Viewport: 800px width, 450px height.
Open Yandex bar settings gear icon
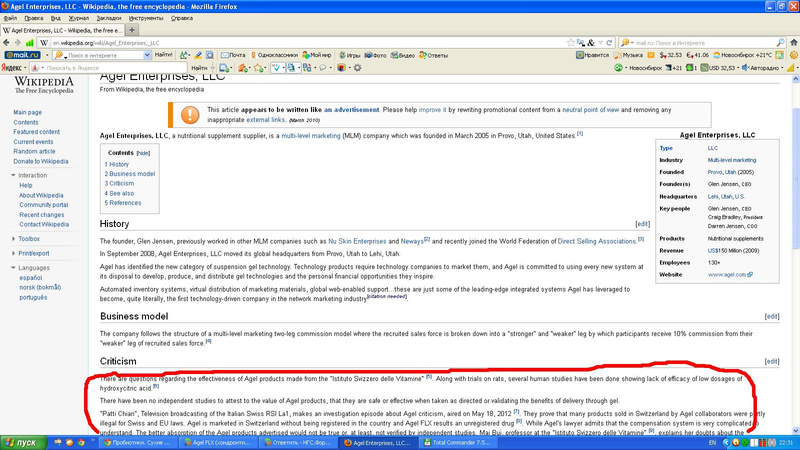(x=357, y=68)
